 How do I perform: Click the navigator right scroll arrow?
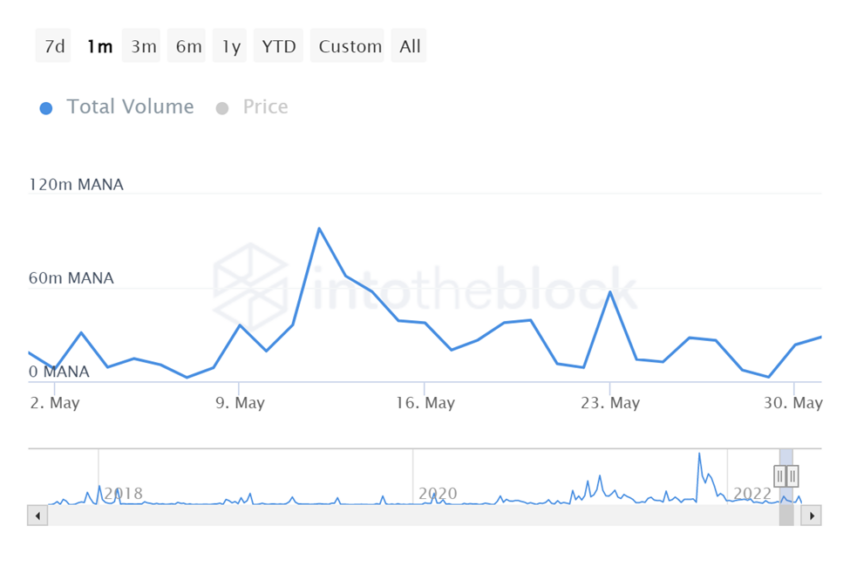coord(812,516)
